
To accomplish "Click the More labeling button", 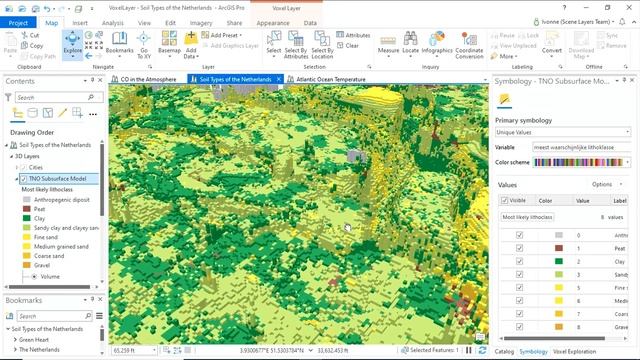I will 504,56.
